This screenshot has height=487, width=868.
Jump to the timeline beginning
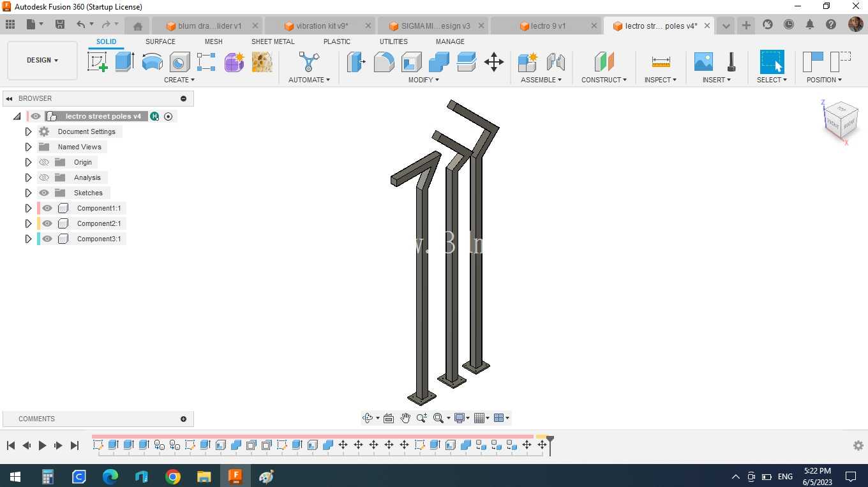[x=11, y=446]
